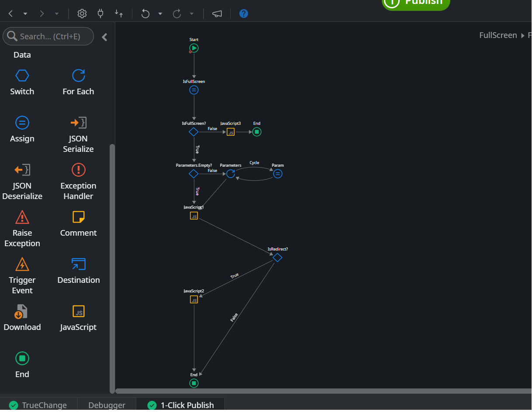Image resolution: width=532 pixels, height=412 pixels.
Task: Open FullScreen in the breadcrumb navigation
Action: point(498,35)
